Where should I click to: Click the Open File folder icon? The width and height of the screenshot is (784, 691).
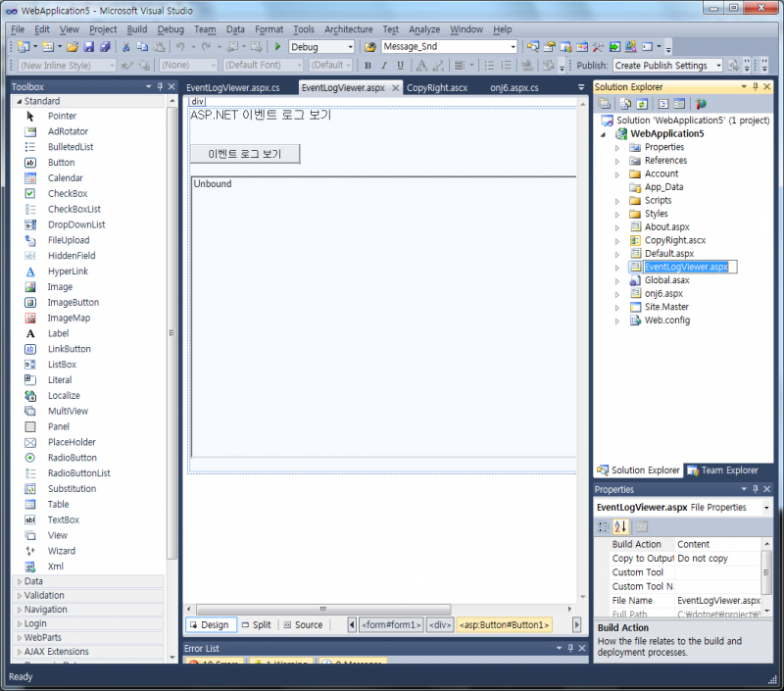tap(73, 47)
